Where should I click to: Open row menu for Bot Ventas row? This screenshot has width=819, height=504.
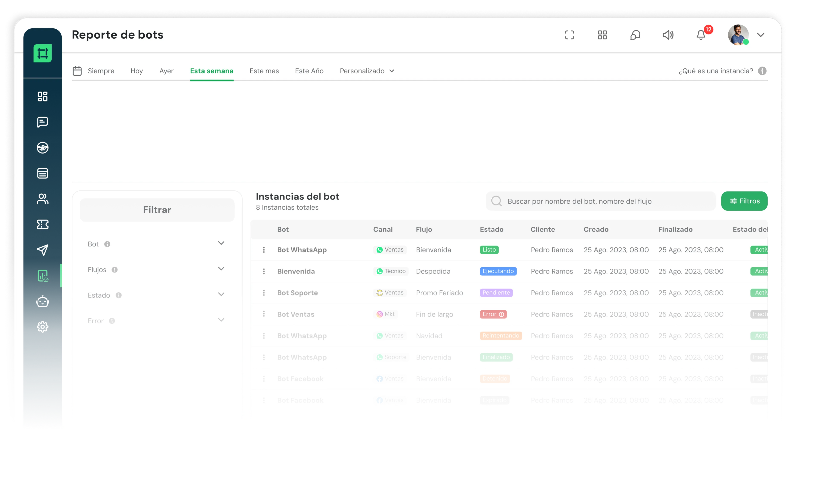coord(264,314)
